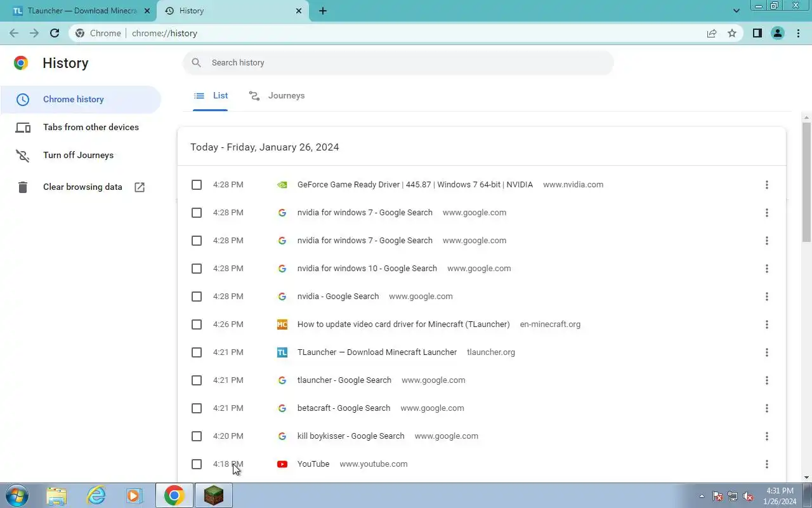Close the History tab

tap(299, 11)
